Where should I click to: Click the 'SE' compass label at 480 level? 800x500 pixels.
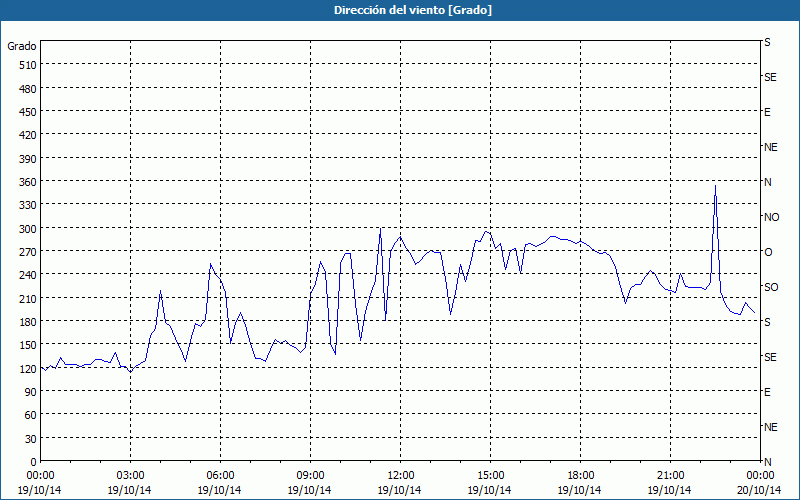tap(770, 77)
